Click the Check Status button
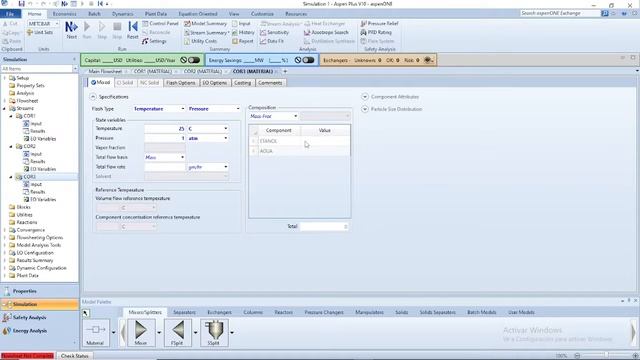 click(74, 356)
